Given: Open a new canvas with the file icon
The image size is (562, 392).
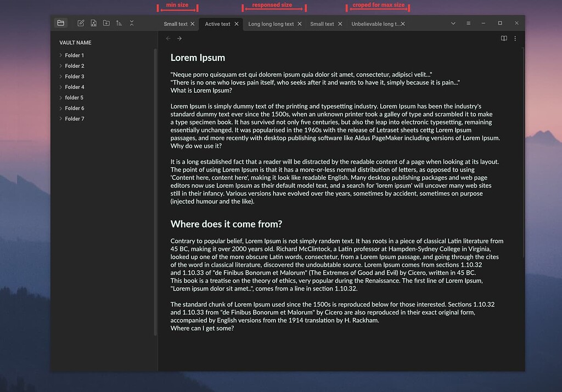Looking at the screenshot, I should click(x=93, y=23).
